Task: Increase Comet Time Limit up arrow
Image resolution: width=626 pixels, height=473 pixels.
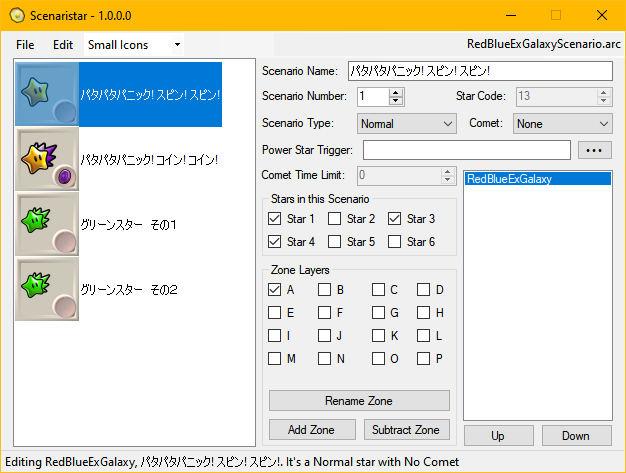Action: (x=448, y=171)
